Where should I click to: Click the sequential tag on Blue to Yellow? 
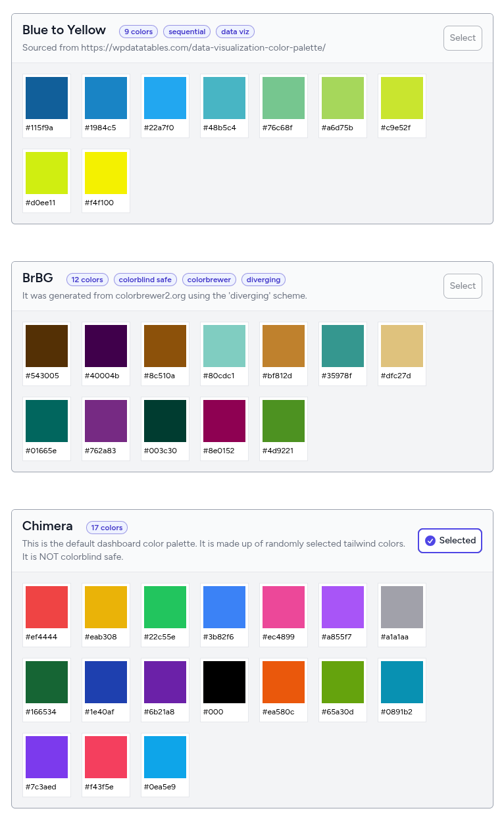pyautogui.click(x=186, y=32)
